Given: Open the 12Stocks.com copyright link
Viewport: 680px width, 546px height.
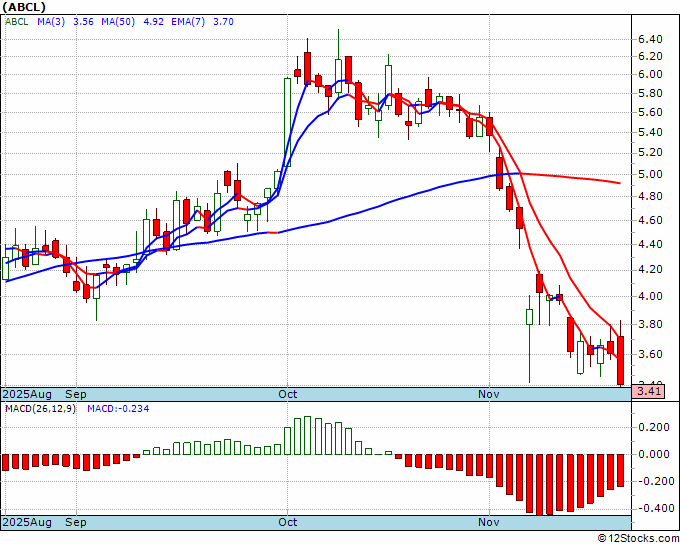Looking at the screenshot, I should click(638, 539).
